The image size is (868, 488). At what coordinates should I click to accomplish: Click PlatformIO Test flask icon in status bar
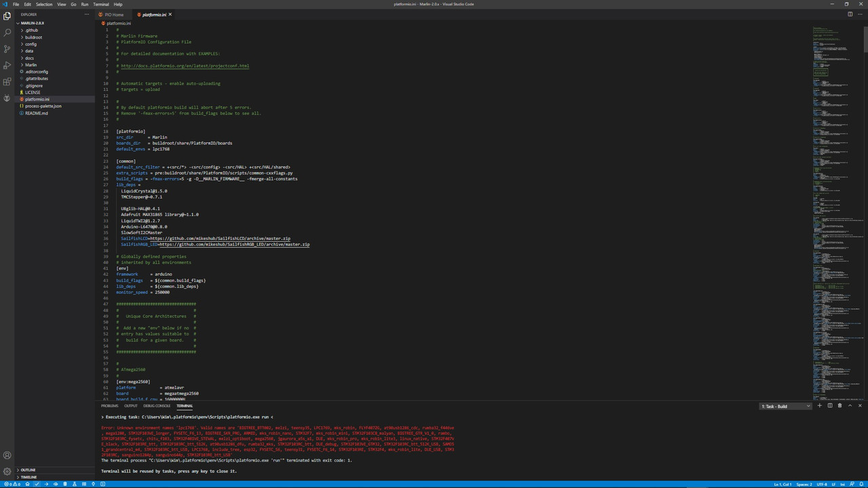[x=75, y=484]
